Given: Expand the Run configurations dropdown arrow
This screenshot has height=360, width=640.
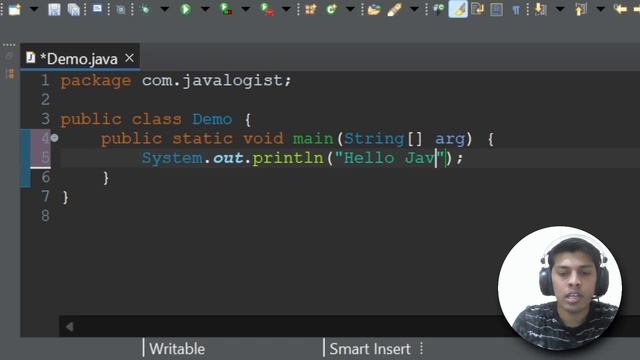Looking at the screenshot, I should coord(205,9).
